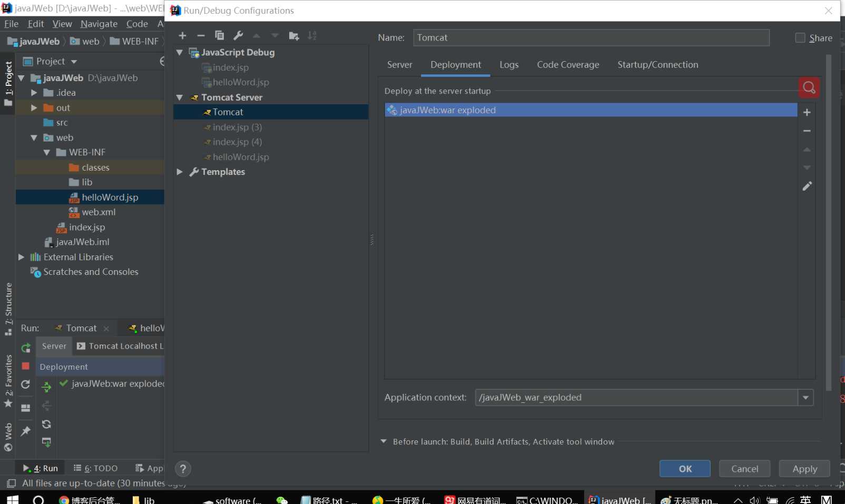Screen dimensions: 845x504
Task: Copy the selected configuration
Action: [220, 36]
